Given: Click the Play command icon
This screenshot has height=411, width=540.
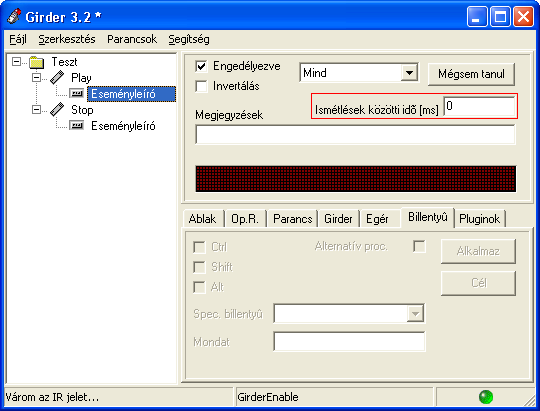Looking at the screenshot, I should [x=57, y=78].
